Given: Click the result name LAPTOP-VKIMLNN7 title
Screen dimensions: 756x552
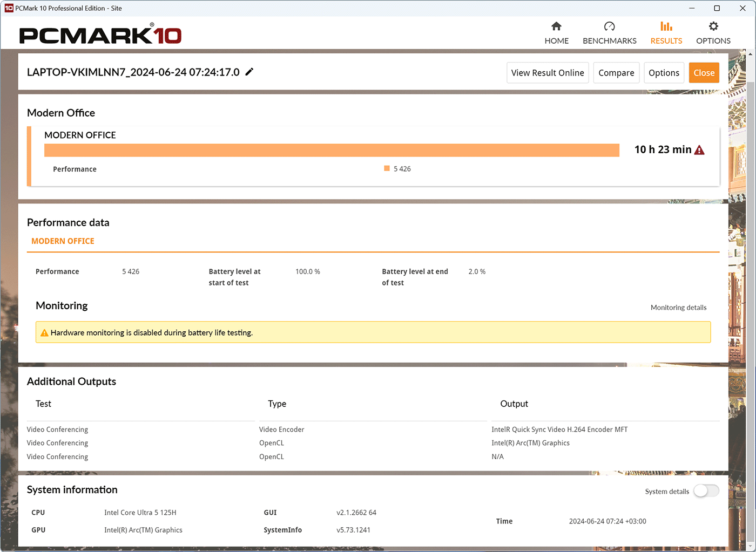Looking at the screenshot, I should coord(133,72).
